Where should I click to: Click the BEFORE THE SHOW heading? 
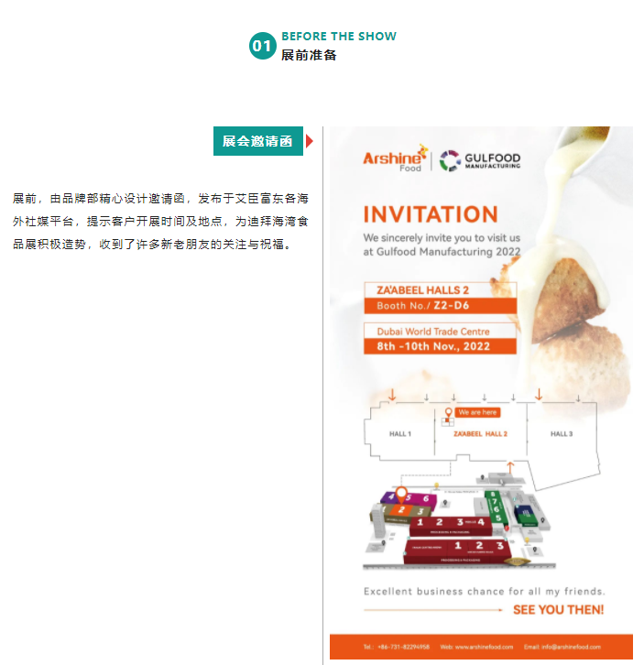pyautogui.click(x=339, y=37)
